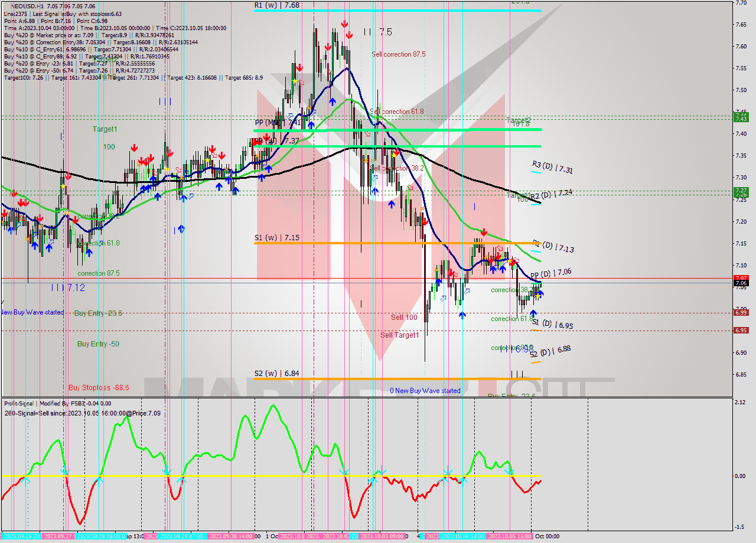The height and width of the screenshot is (543, 756).
Task: Click the S1 (w) | 7.15 label
Action: tap(277, 238)
